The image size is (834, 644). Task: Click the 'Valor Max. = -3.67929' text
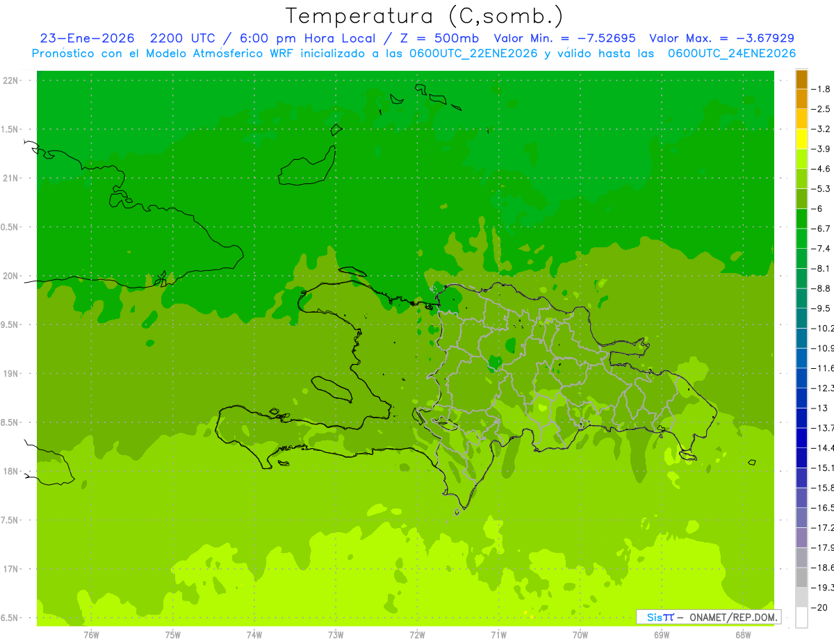coord(721,38)
